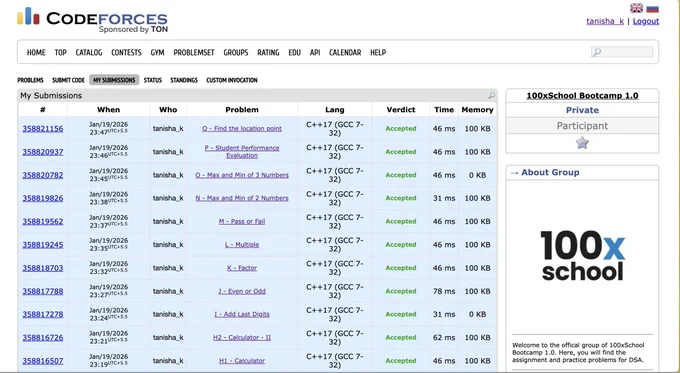680x373 pixels.
Task: Open problem Q - Find the location point
Action: (x=242, y=129)
